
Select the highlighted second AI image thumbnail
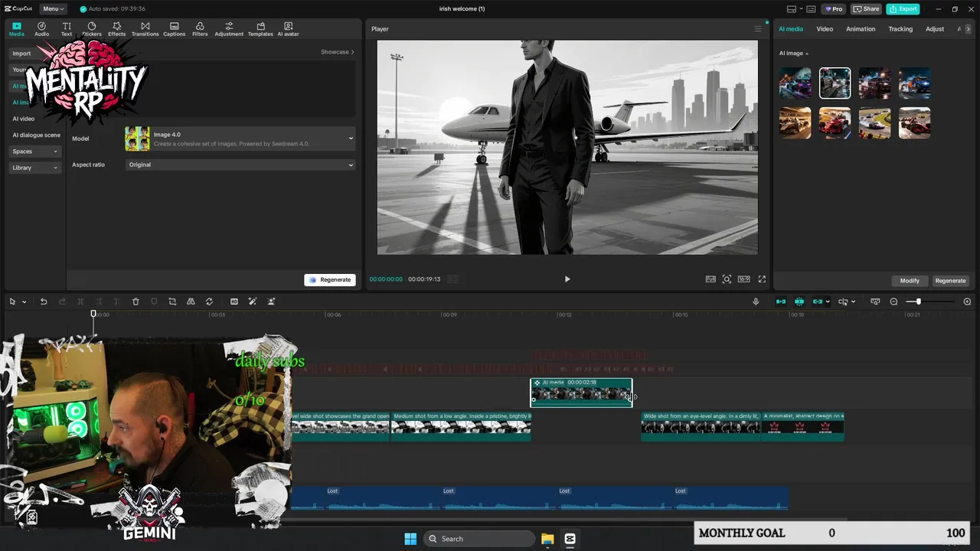click(x=835, y=83)
